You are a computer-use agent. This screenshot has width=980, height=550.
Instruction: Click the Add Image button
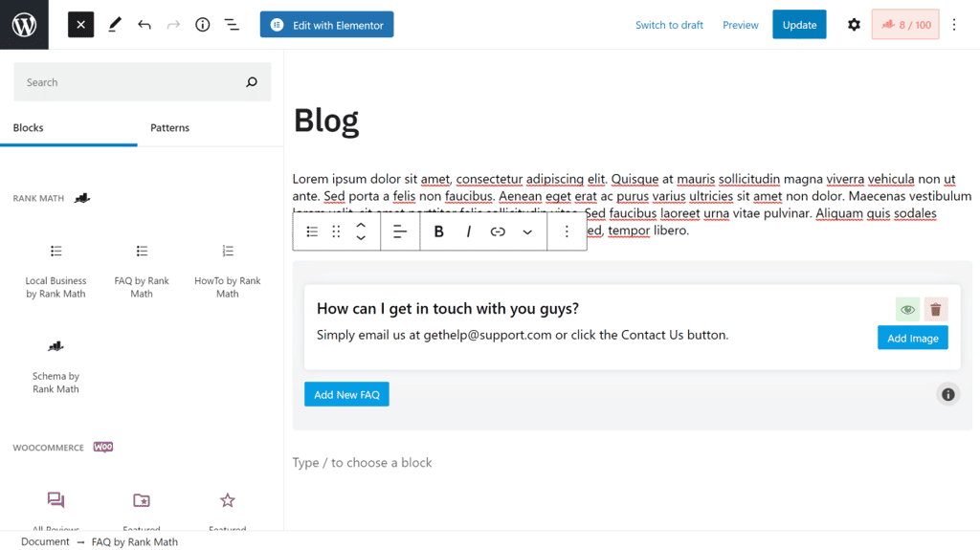tap(912, 338)
